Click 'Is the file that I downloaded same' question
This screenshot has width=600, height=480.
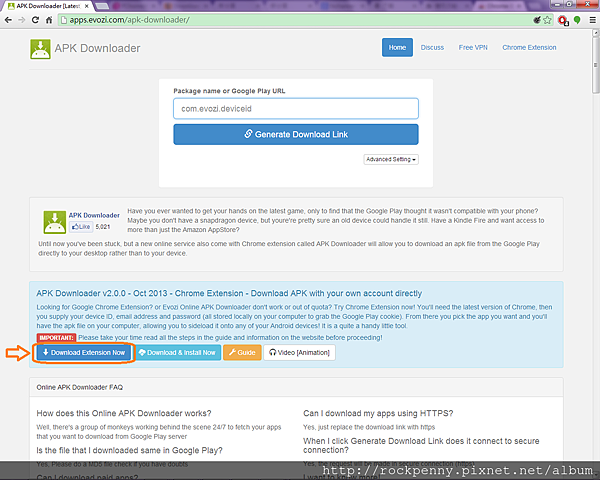pos(129,451)
